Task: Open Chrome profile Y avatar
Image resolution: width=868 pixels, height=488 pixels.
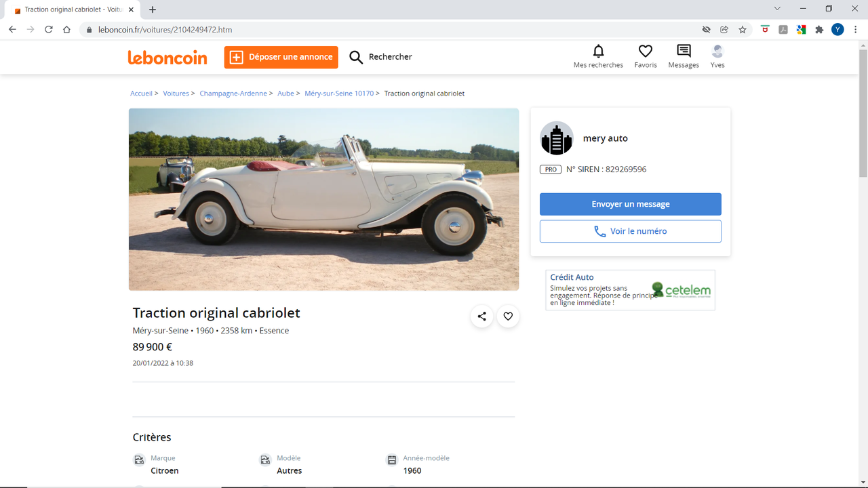Action: click(837, 30)
